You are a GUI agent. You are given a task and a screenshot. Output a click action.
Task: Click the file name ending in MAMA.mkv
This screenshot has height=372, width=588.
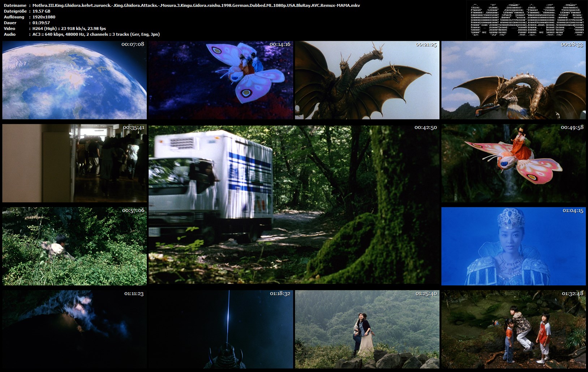196,5
